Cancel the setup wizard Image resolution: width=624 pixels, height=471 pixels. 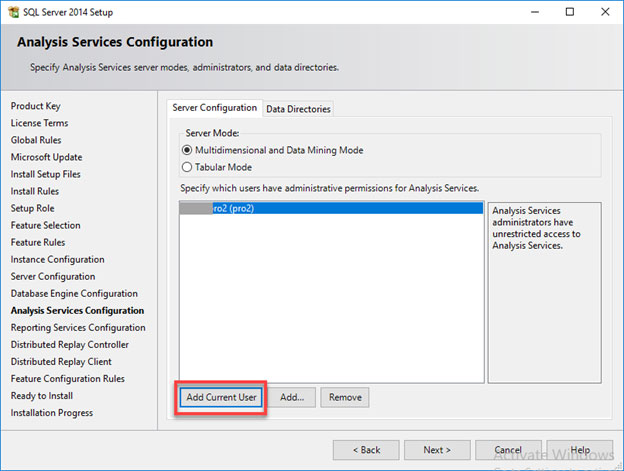click(508, 450)
